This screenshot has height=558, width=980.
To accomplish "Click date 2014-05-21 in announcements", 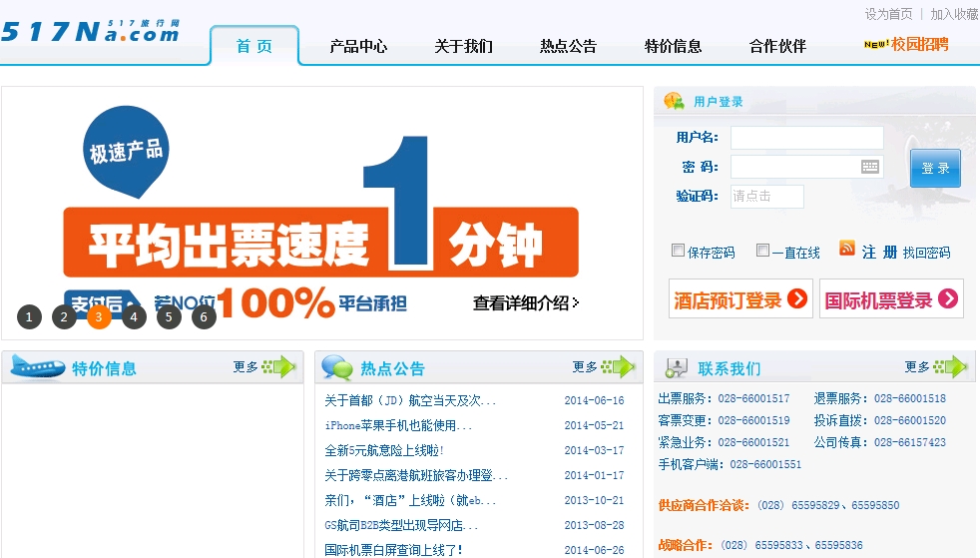I will pyautogui.click(x=594, y=425).
